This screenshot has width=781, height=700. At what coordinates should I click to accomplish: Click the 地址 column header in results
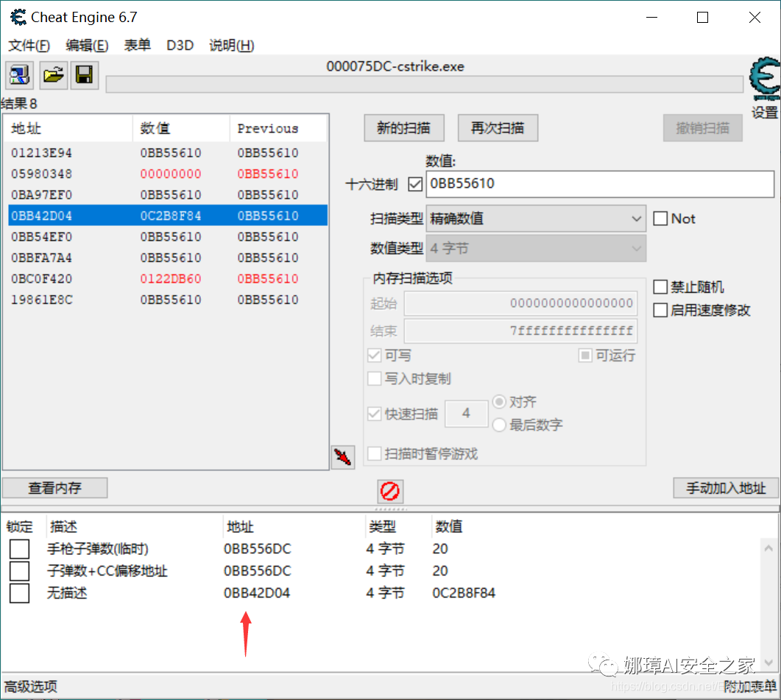coord(68,129)
